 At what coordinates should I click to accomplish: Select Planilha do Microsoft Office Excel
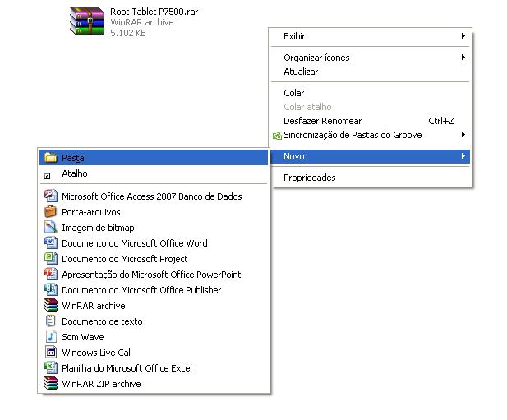coord(154,368)
